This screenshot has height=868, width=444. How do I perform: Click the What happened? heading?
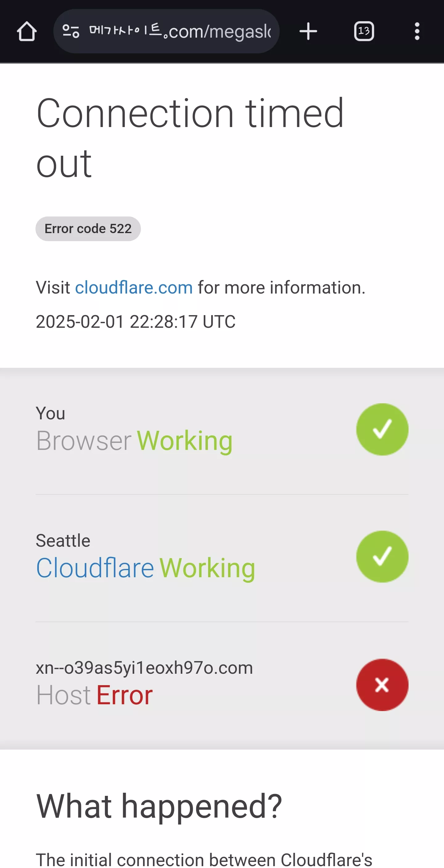click(159, 806)
